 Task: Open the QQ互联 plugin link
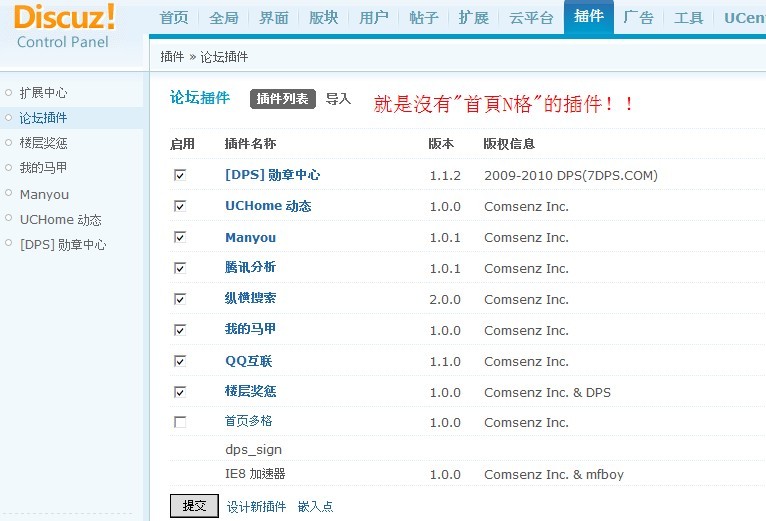249,361
